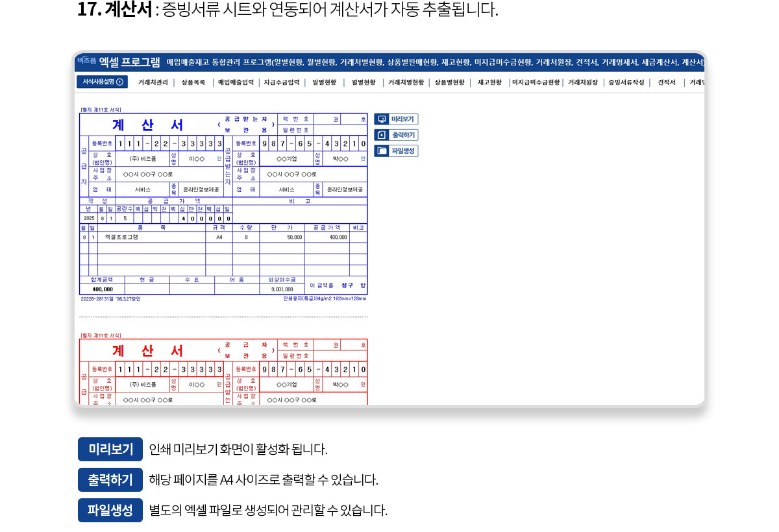
Task: Open the 상품목록 menu tab
Action: coord(193,82)
